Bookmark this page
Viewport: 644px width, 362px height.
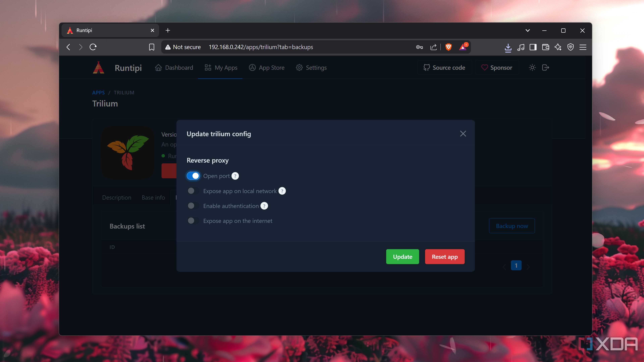[x=151, y=47]
